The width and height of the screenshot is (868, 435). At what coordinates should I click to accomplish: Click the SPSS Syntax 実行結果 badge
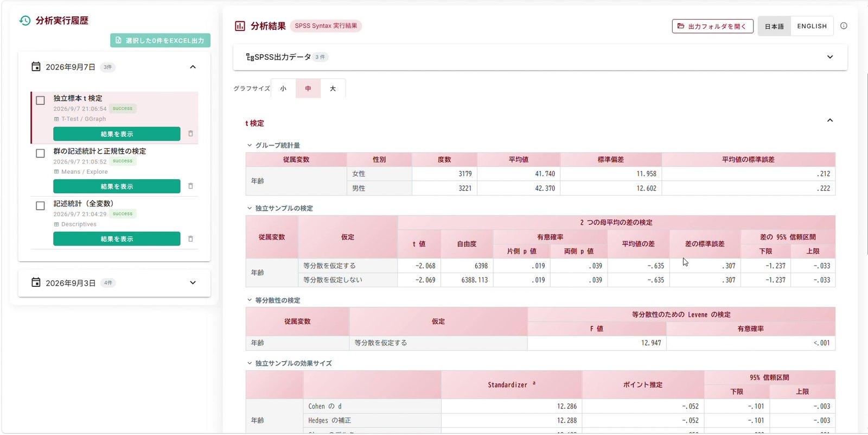coord(326,26)
